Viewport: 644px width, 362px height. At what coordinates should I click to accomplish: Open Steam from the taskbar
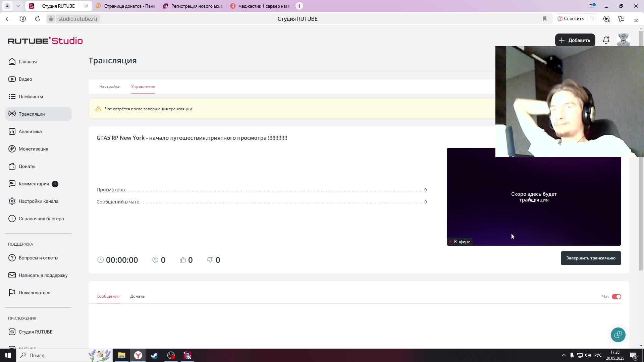154,355
